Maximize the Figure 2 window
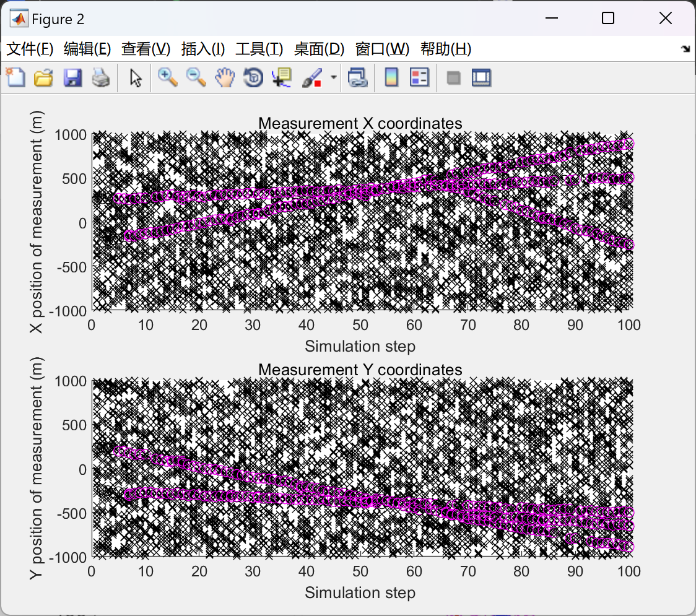 click(x=607, y=18)
